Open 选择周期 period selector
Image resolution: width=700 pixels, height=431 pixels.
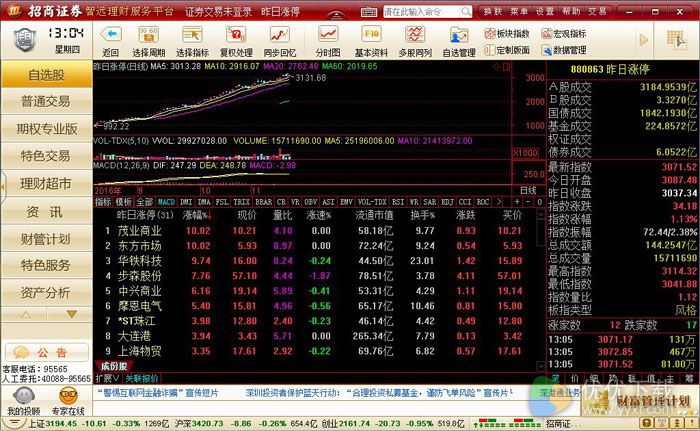click(x=149, y=41)
